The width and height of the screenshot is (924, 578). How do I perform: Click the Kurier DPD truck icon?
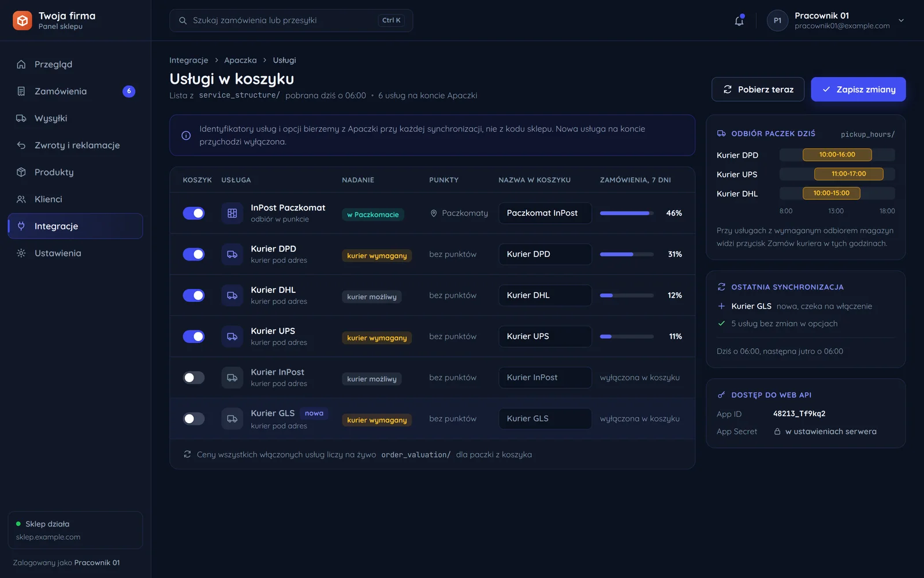tap(232, 254)
